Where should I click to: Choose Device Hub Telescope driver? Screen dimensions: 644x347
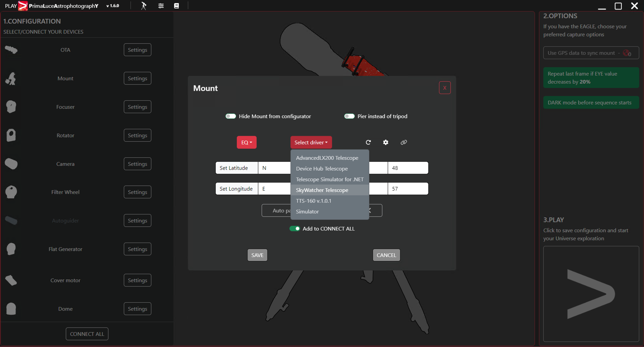(330, 168)
